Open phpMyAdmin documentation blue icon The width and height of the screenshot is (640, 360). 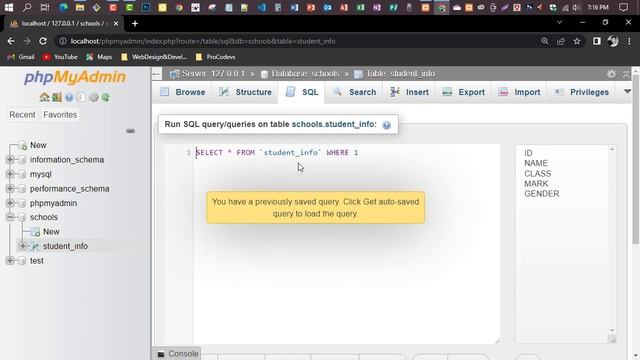(x=69, y=97)
